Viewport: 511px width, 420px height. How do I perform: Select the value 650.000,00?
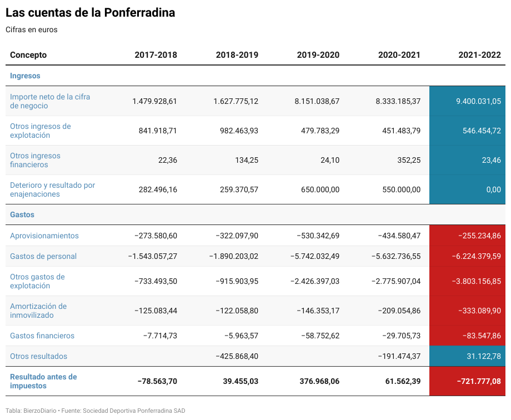320,189
